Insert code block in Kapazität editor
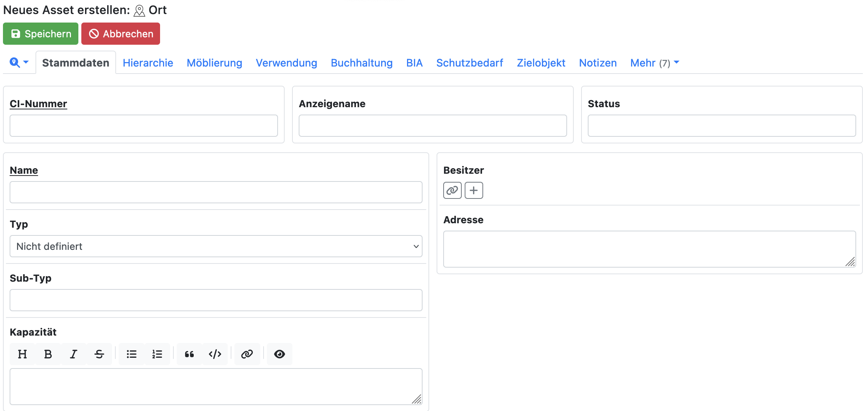The height and width of the screenshot is (411, 868). pyautogui.click(x=215, y=354)
